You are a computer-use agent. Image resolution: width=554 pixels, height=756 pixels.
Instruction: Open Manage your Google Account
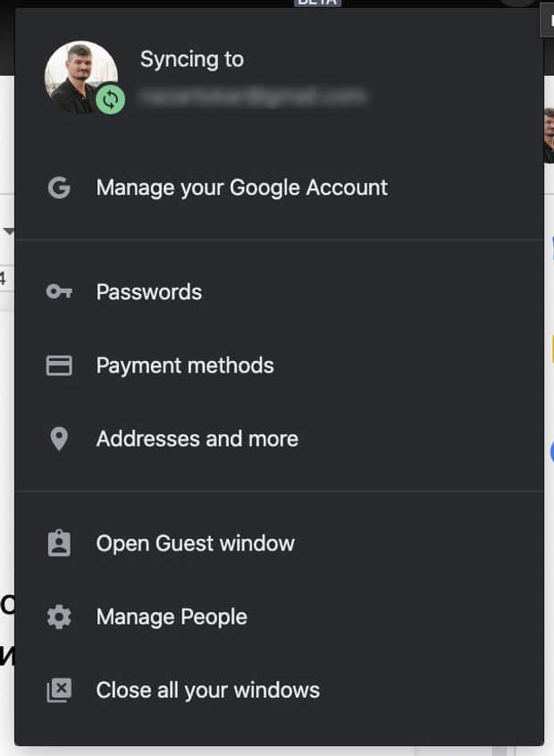[x=241, y=188]
